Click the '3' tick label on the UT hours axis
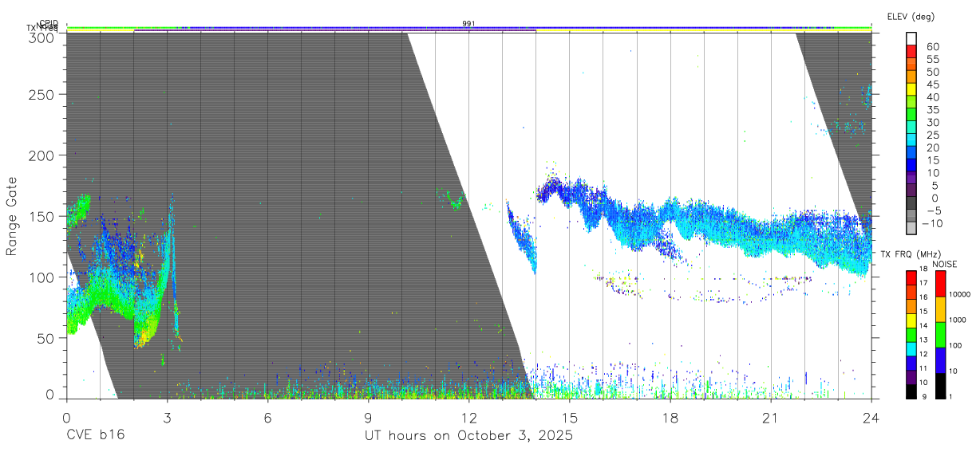This screenshot has height=452, width=980. pyautogui.click(x=167, y=417)
